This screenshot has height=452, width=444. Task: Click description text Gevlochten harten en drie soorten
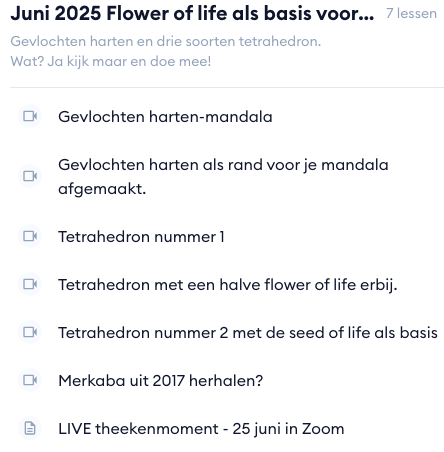click(166, 41)
